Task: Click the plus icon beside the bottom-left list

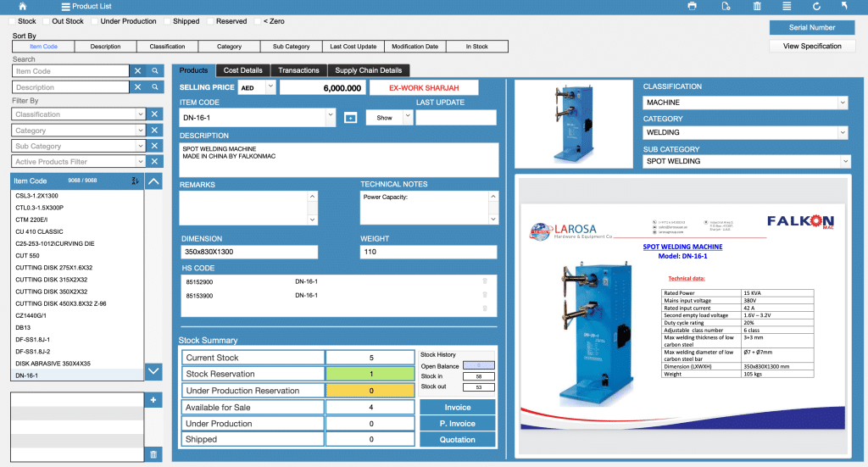Action: (x=153, y=400)
